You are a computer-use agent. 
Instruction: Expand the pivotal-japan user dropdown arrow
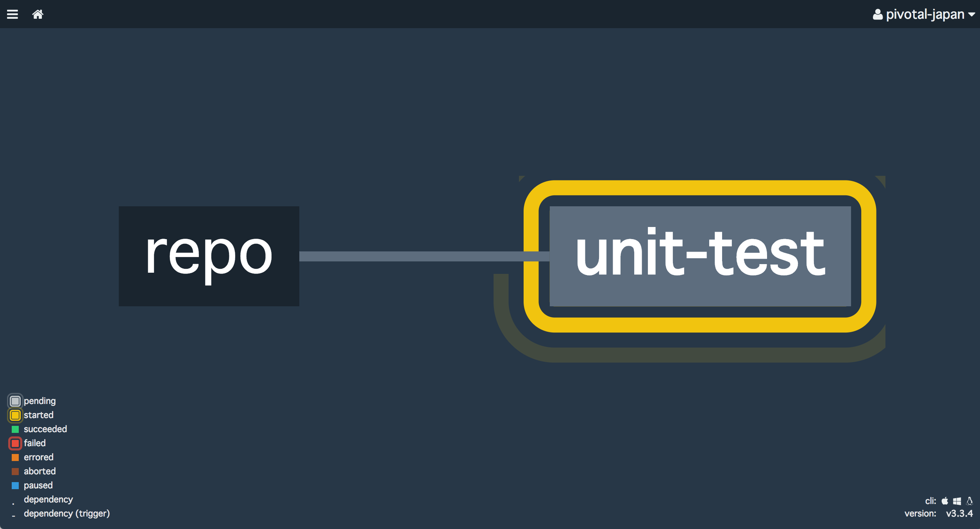(972, 14)
